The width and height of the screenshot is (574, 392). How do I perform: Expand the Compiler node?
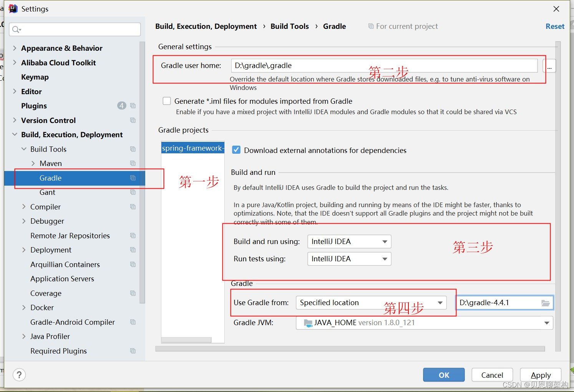point(24,207)
